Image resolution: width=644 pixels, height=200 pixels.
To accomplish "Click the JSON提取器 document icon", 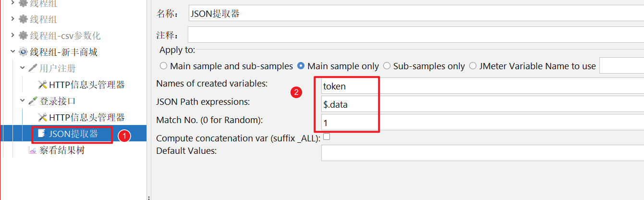I will pos(42,134).
